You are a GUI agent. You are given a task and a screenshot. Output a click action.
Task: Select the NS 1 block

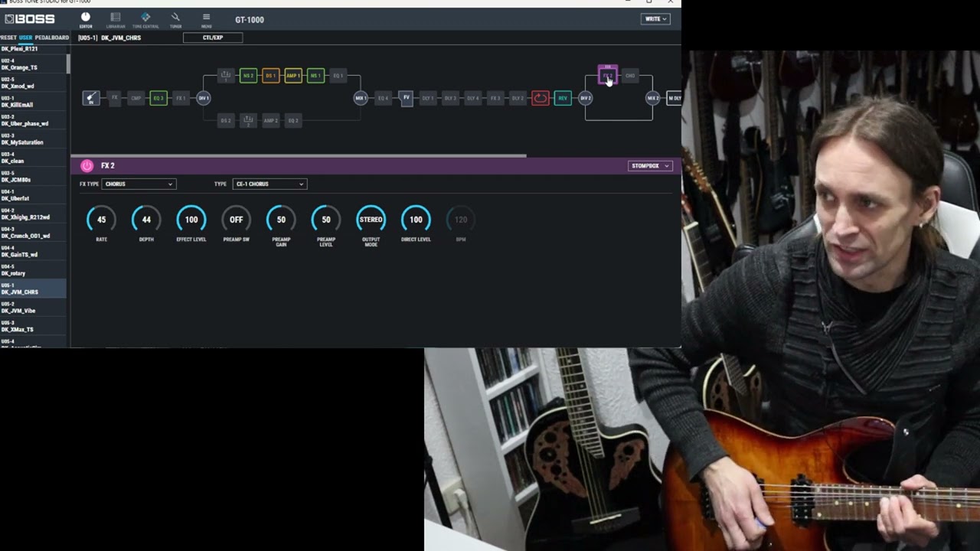tap(315, 76)
